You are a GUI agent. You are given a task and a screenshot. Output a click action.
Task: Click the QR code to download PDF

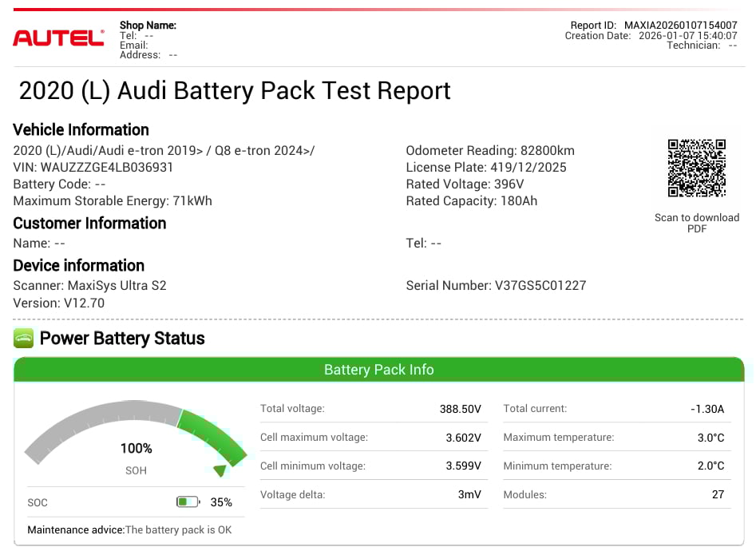tap(697, 167)
